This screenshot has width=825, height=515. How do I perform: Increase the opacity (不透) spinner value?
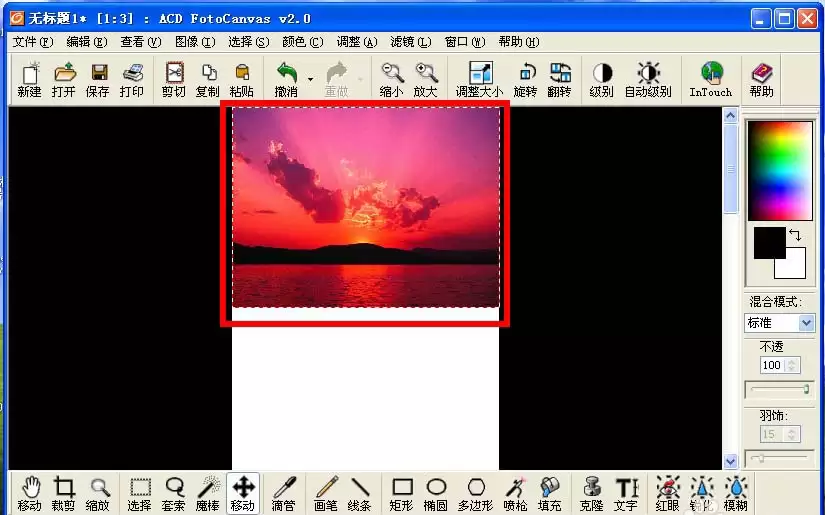[792, 361]
